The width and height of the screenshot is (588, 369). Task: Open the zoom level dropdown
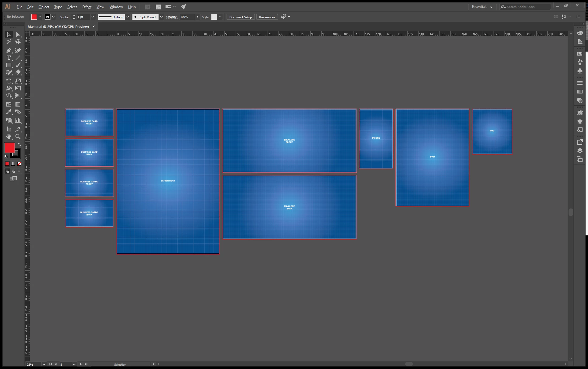44,364
